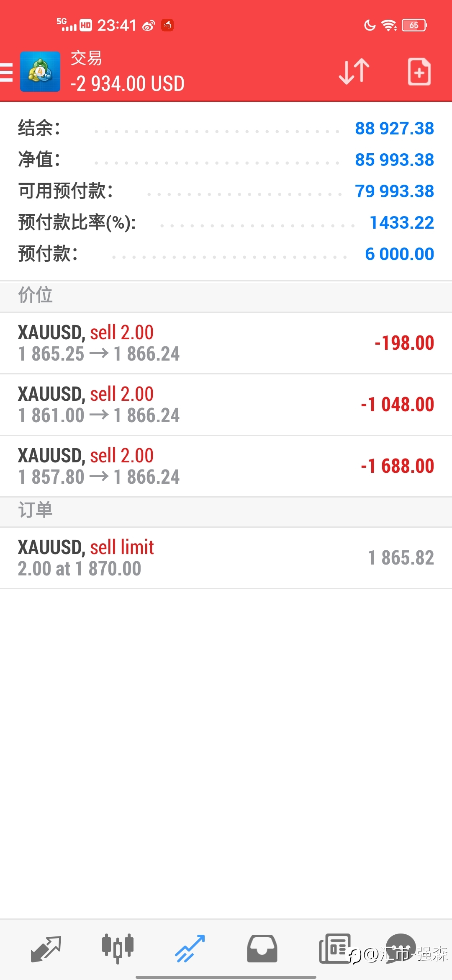Select XAUUSD sell position opened at 1 861.00
Image resolution: width=452 pixels, height=980 pixels.
pyautogui.click(x=226, y=405)
